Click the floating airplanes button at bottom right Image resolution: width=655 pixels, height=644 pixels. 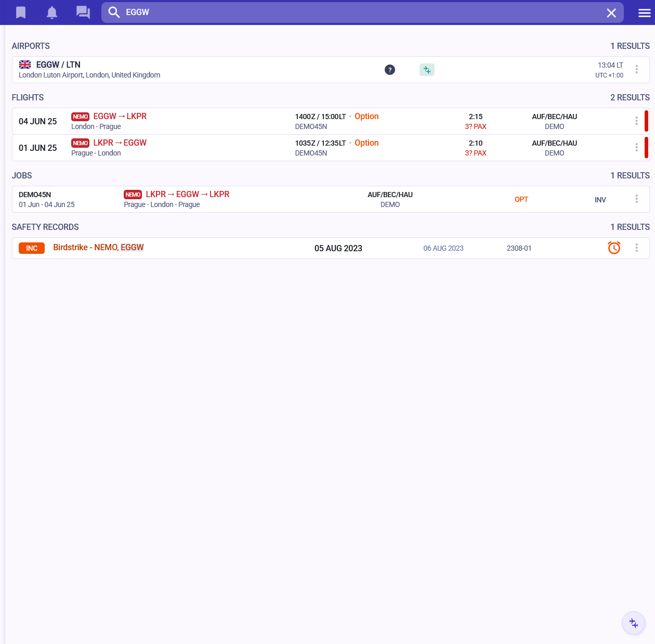[x=633, y=623]
